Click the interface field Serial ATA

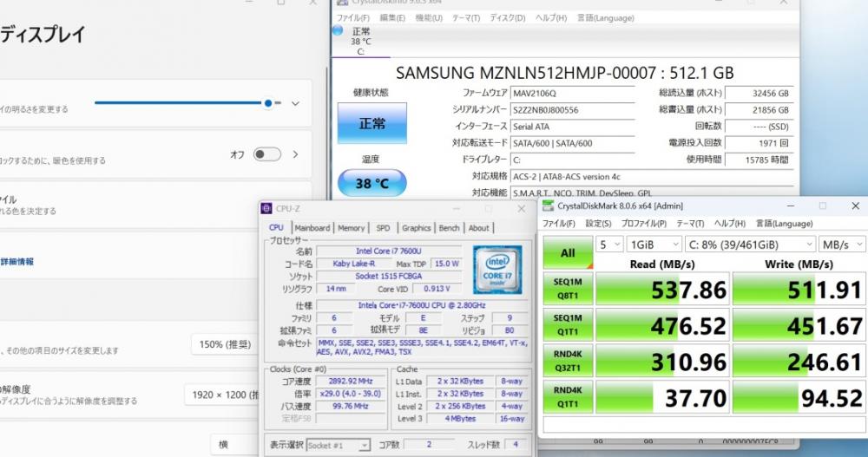click(x=572, y=127)
